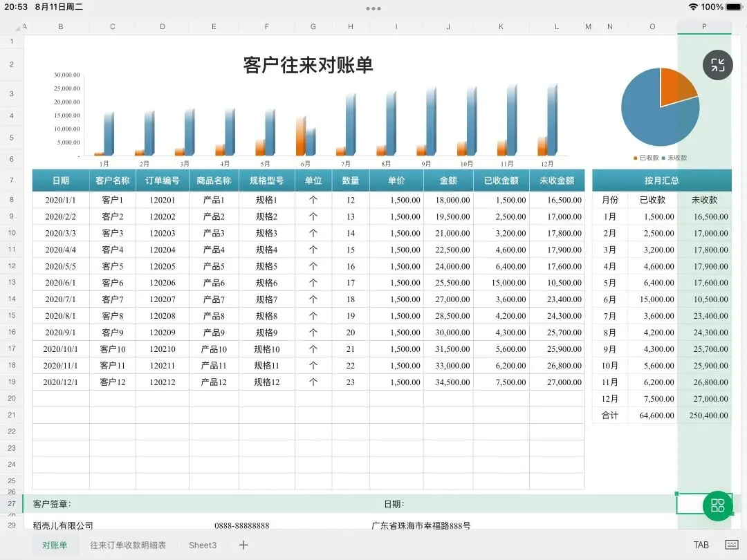Click the 已收款 legend entry under pie

click(646, 158)
